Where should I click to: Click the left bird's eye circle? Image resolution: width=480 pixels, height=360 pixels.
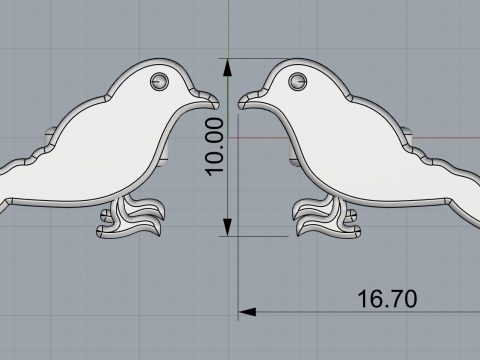pyautogui.click(x=159, y=81)
